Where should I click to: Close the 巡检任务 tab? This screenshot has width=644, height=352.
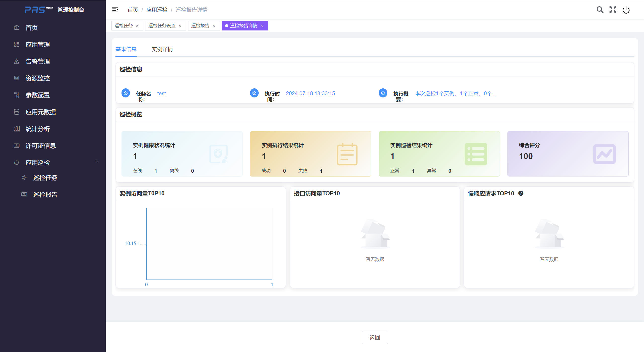(x=137, y=26)
